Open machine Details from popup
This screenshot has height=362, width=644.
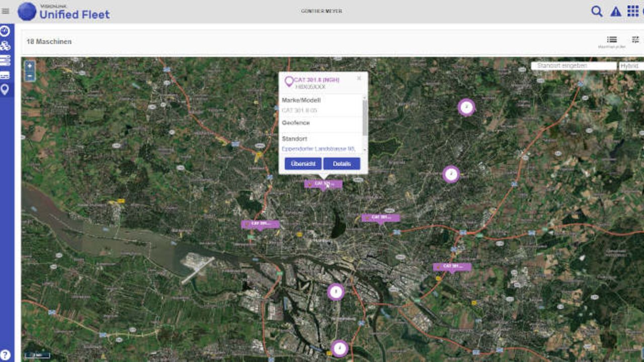tap(342, 164)
